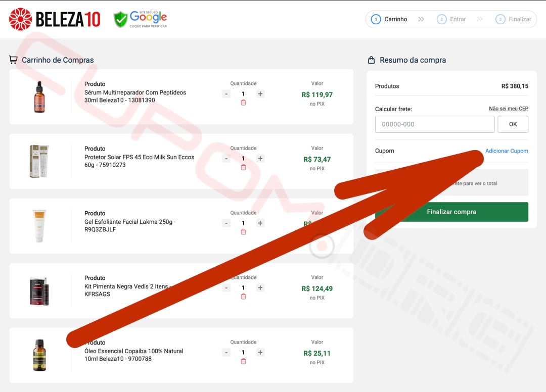Delete Protetor Solar FPS 45 from cart
The height and width of the screenshot is (392, 546).
click(x=243, y=167)
